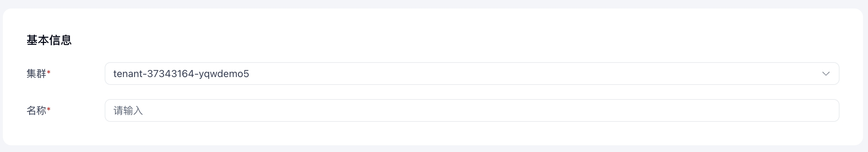Click the gray page background outside the card
868x152 pixels.
pyautogui.click(x=427, y=148)
